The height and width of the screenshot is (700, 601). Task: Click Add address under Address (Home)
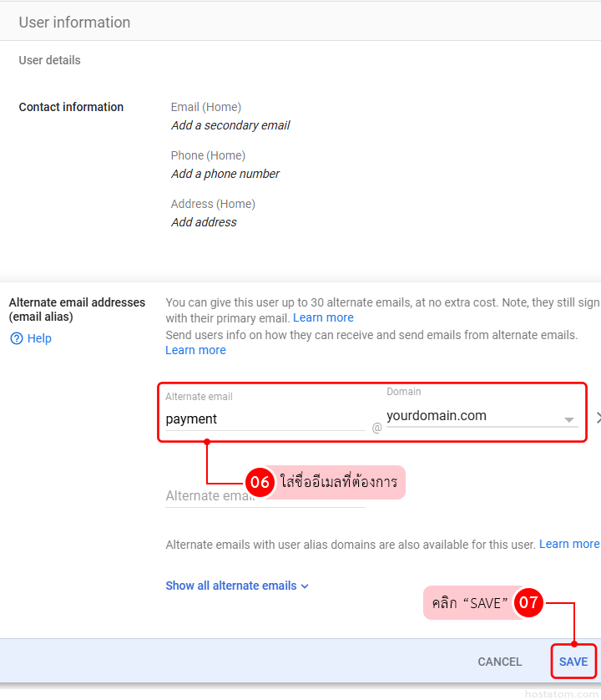pos(204,222)
